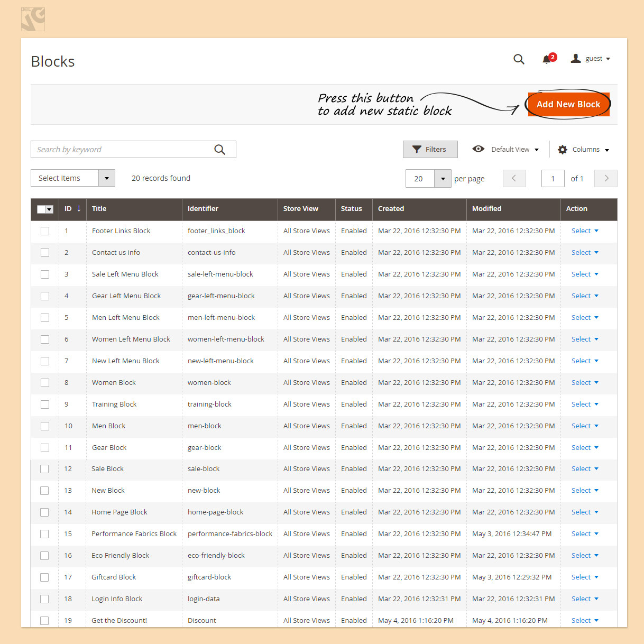
Task: Tick the checkbox for Women Block row
Action: click(45, 383)
